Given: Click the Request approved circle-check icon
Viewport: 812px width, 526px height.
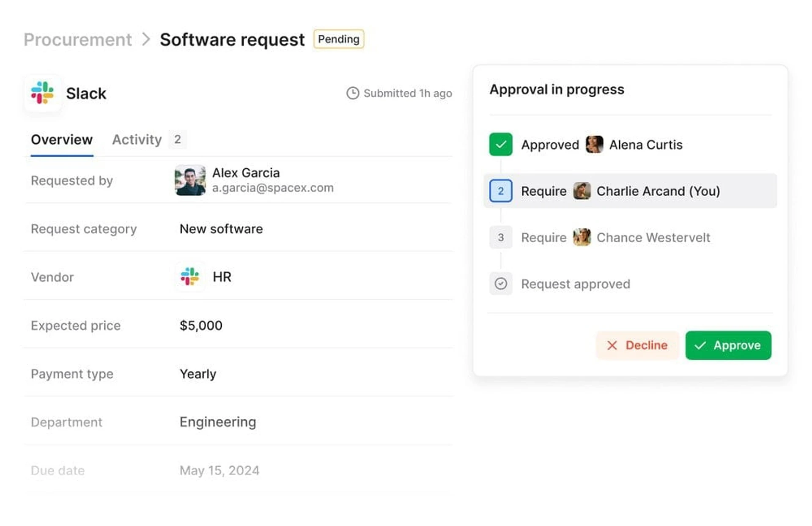Looking at the screenshot, I should point(501,283).
